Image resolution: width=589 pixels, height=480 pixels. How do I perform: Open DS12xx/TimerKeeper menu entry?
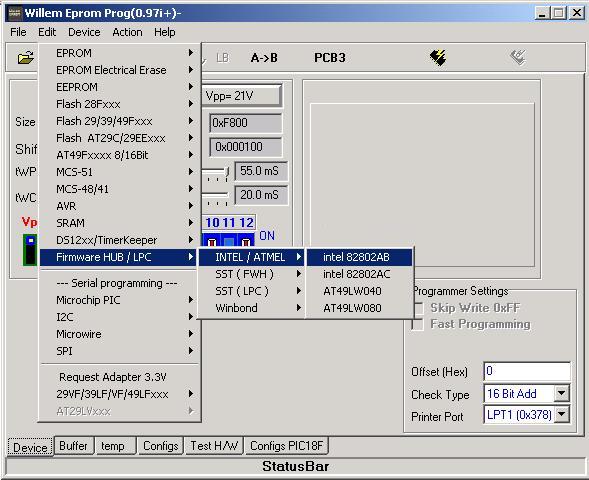[120, 240]
